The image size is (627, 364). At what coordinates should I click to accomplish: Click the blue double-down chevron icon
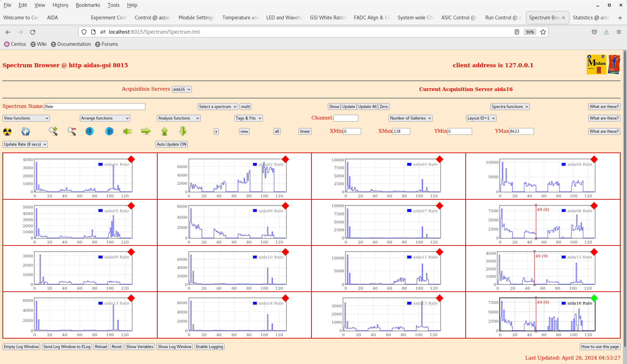[x=90, y=131]
